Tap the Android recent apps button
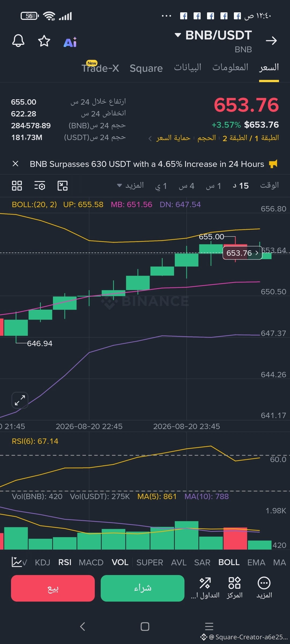This screenshot has width=290, height=644. 209,626
